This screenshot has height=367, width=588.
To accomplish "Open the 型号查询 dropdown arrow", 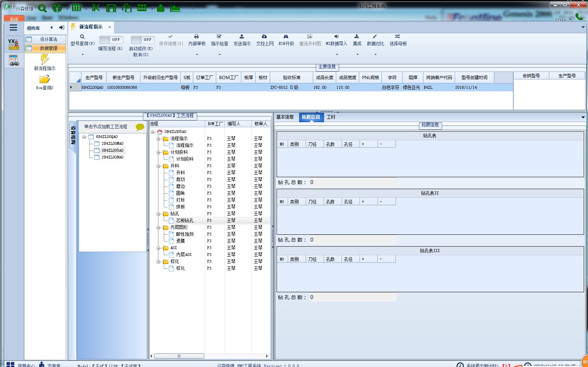I will pos(83,55).
